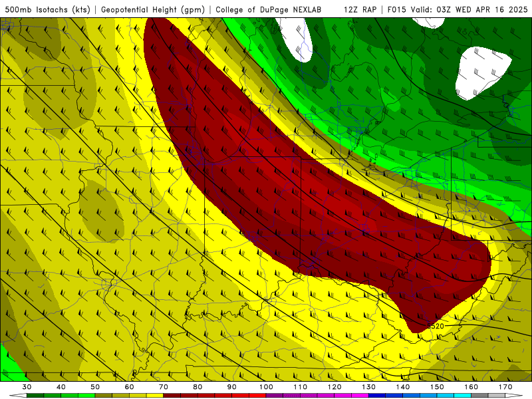Screen dimensions: 532x399
Task: Click the '500mb Isotachs (kts)' title text
Action: (x=47, y=10)
